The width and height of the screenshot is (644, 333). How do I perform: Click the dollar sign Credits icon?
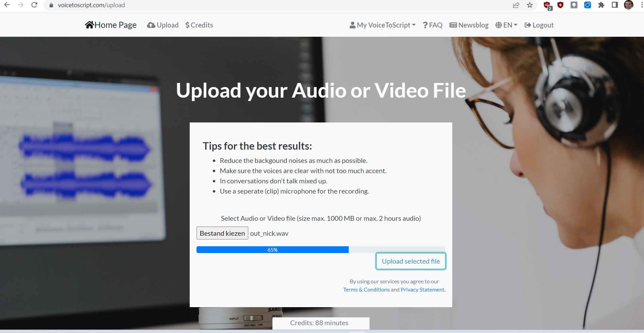pos(187,25)
